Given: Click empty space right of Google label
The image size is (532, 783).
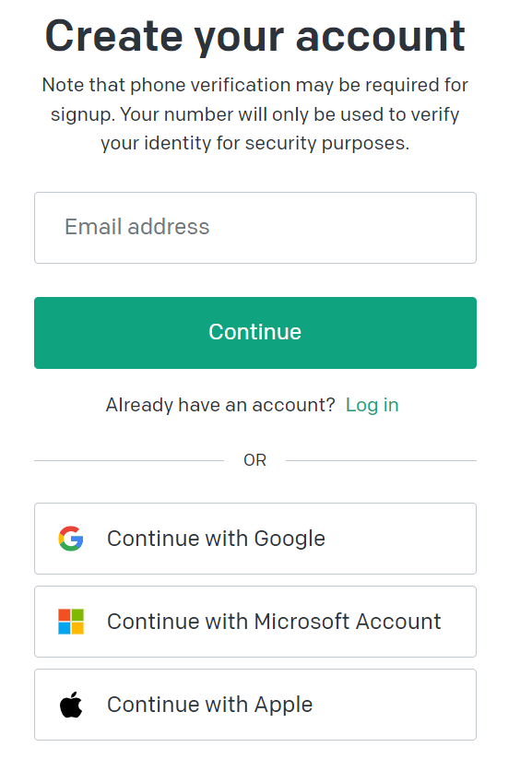Looking at the screenshot, I should pos(399,539).
